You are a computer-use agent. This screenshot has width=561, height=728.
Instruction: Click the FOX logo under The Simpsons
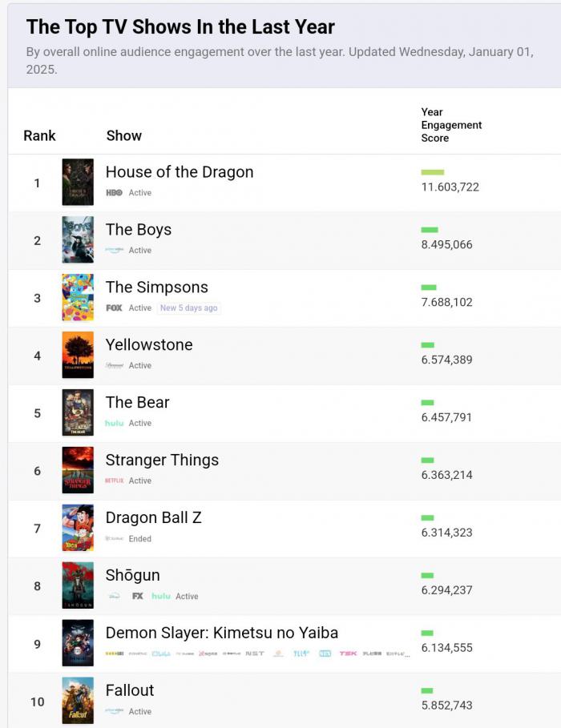click(x=114, y=308)
